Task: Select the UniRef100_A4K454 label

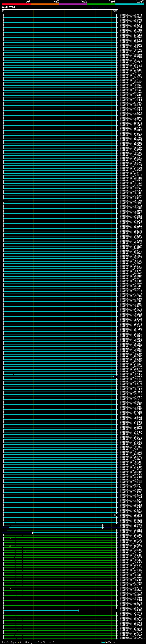Action: click(x=131, y=522)
